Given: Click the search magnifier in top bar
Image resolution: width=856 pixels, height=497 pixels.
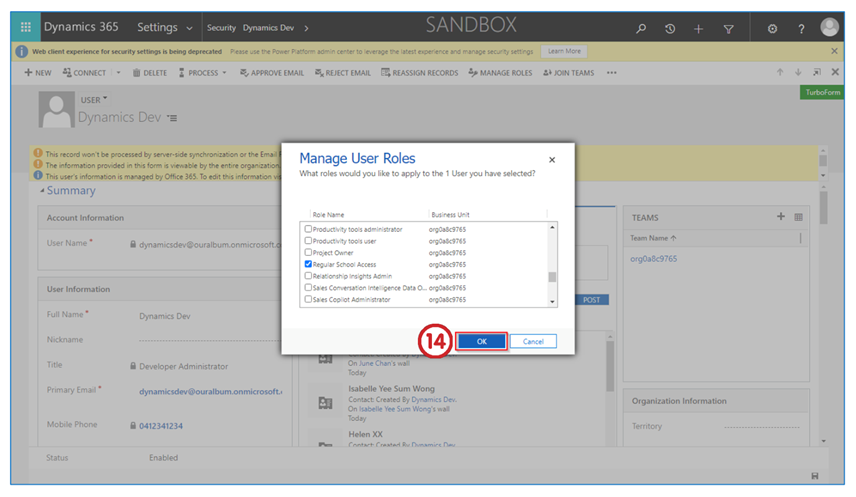Looking at the screenshot, I should [641, 29].
